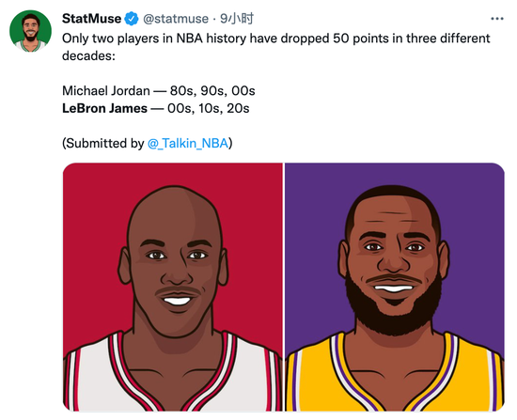Click the bold LeBron James text
517x420 pixels.
pos(104,108)
